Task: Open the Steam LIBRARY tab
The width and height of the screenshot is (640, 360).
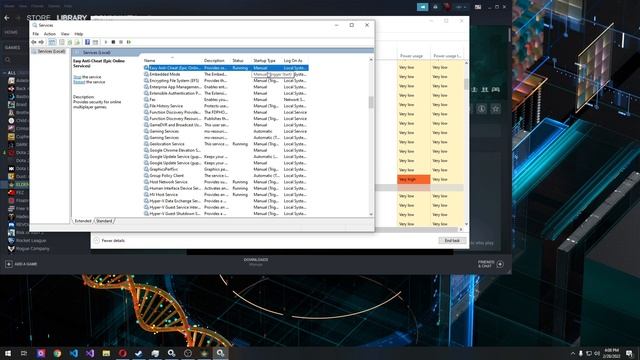Action: 71,18
